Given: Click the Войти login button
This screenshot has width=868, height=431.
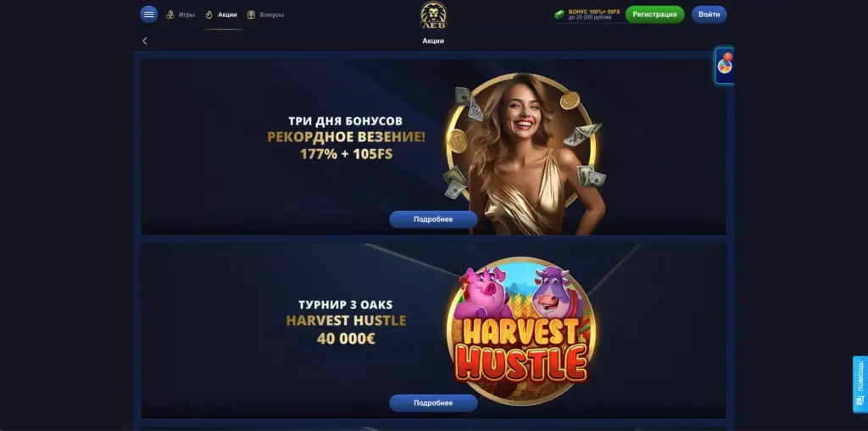Looking at the screenshot, I should [709, 14].
